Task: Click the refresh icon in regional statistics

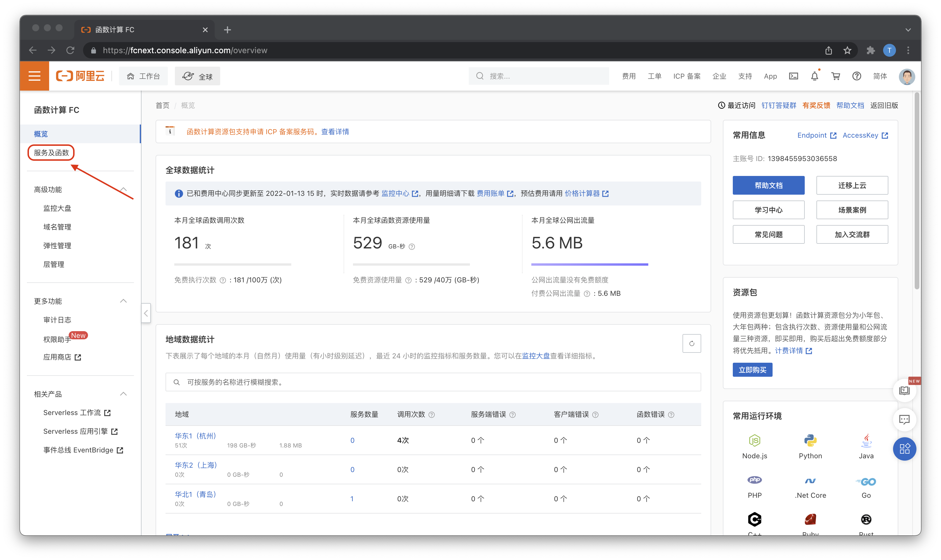Action: click(692, 343)
